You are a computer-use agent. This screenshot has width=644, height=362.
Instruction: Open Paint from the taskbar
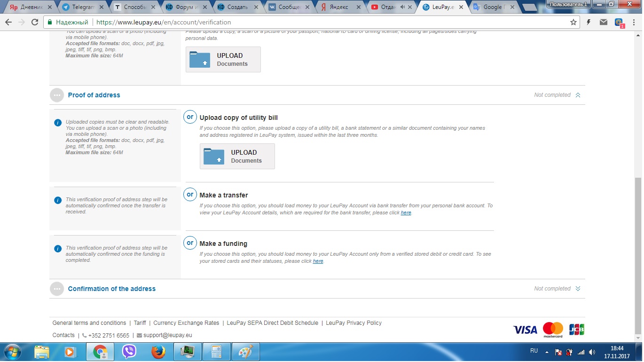pos(246,352)
